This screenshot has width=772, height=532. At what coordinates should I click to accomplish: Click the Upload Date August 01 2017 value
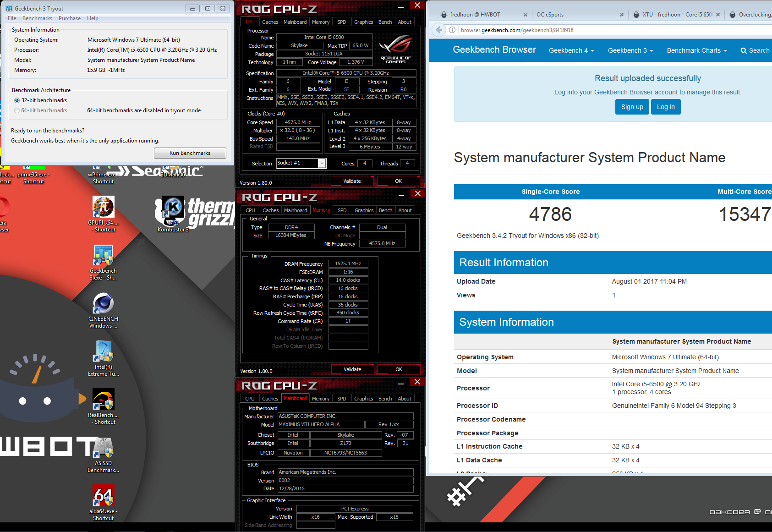[649, 281]
